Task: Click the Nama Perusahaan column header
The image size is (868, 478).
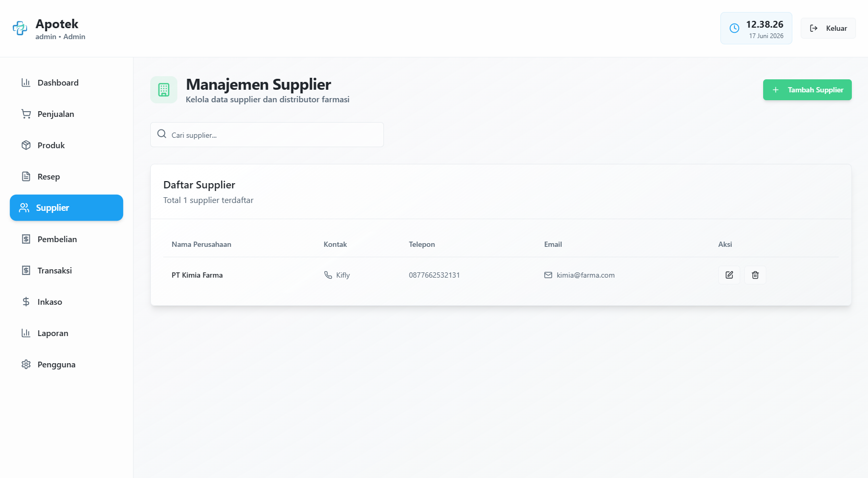Action: tap(201, 244)
